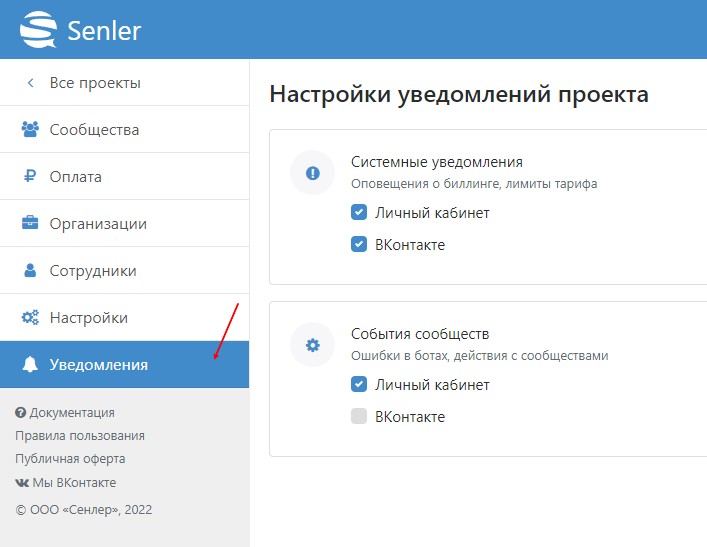
Task: Click the gear icon for События сообществ
Action: click(x=312, y=345)
